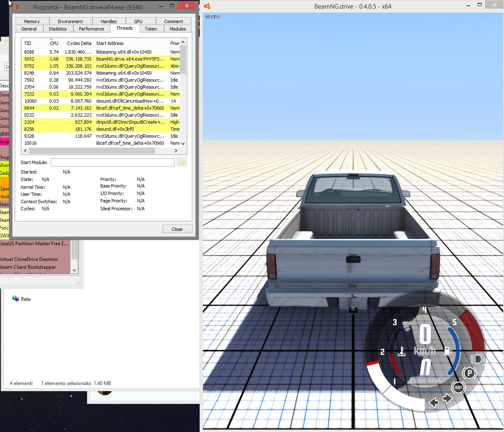Open the Statistics tab
The image size is (504, 432).
(58, 29)
